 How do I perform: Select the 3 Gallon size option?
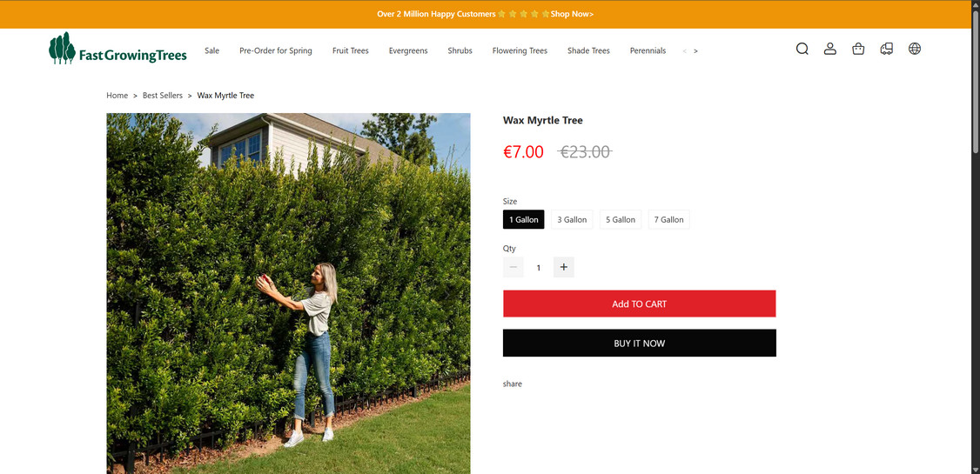point(572,220)
